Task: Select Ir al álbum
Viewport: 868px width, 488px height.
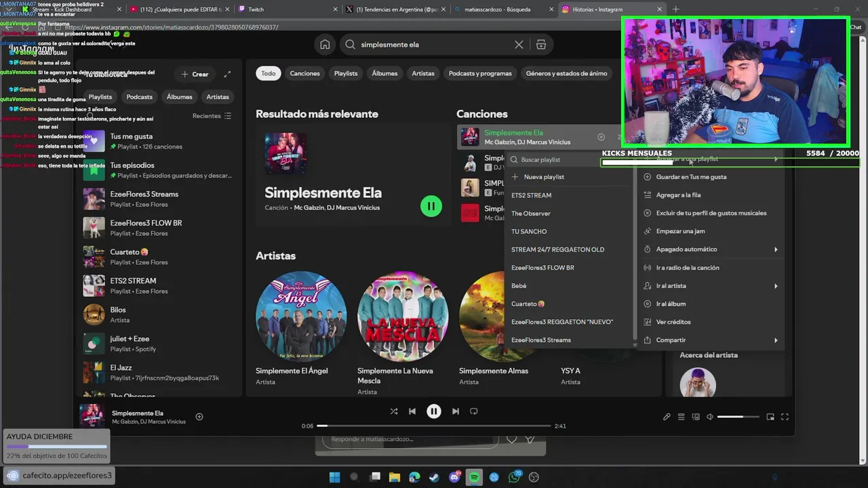Action: point(711,304)
